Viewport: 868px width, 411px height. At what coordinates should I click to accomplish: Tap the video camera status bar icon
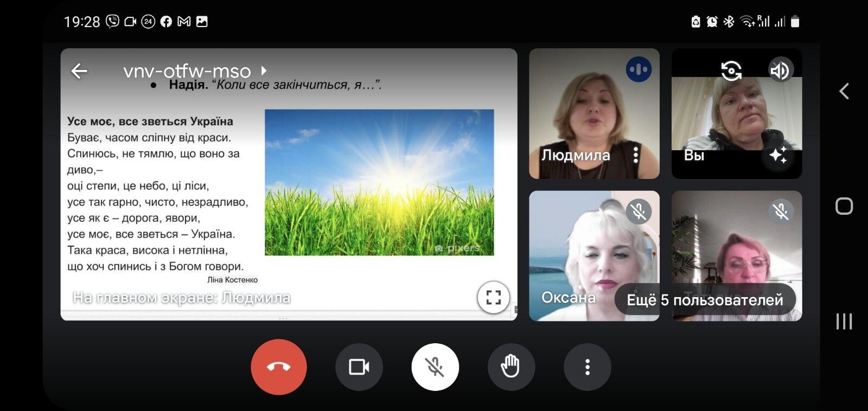point(130,22)
